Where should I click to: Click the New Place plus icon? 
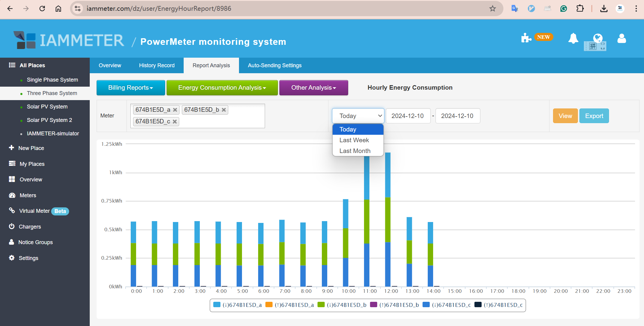tap(12, 148)
